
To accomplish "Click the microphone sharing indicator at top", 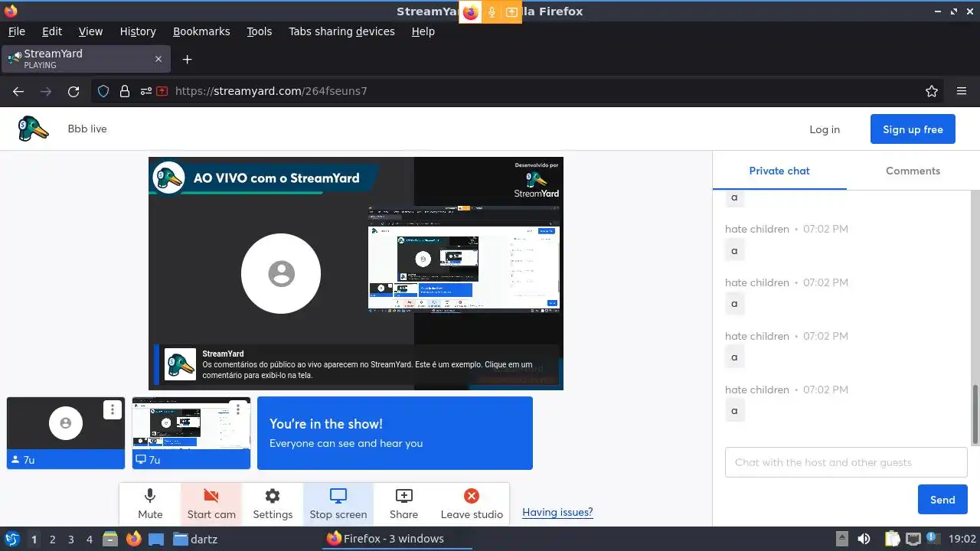I will [x=492, y=12].
